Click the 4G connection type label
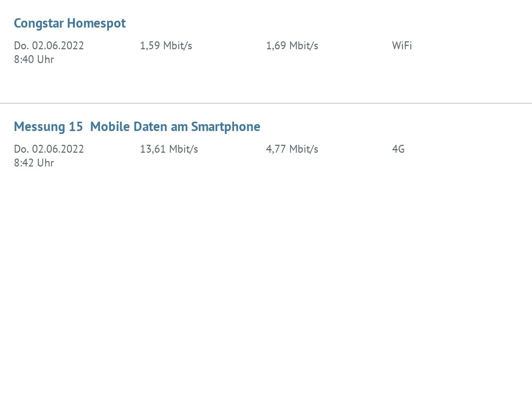Image resolution: width=532 pixels, height=394 pixels. coord(398,149)
